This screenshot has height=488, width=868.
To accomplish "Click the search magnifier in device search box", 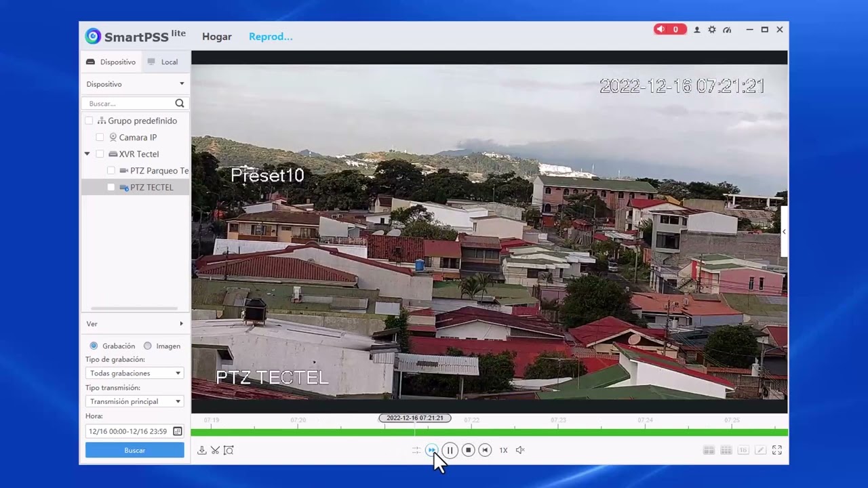I will [179, 104].
